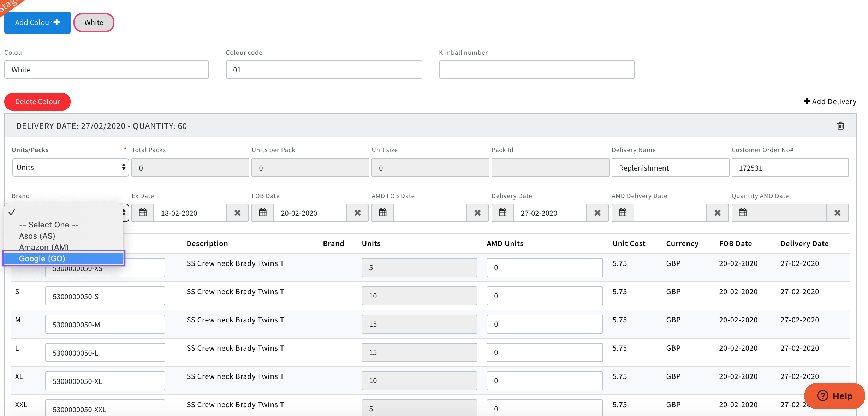Clear the FOB Date value
The width and height of the screenshot is (868, 416).
[x=357, y=213]
